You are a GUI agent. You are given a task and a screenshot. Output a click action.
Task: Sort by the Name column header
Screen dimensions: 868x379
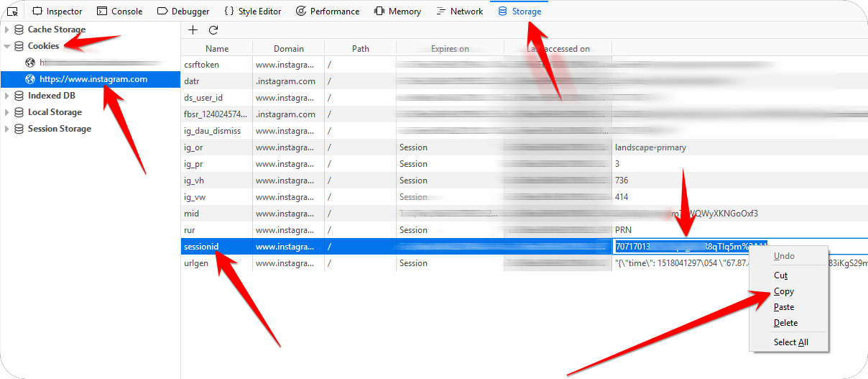[x=216, y=49]
